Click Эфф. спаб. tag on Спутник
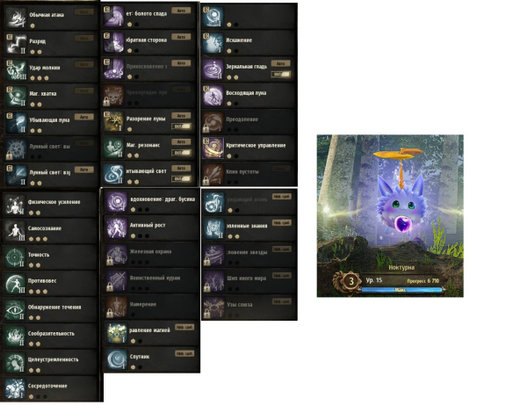Image resolution: width=520 pixels, height=420 pixels. click(184, 353)
